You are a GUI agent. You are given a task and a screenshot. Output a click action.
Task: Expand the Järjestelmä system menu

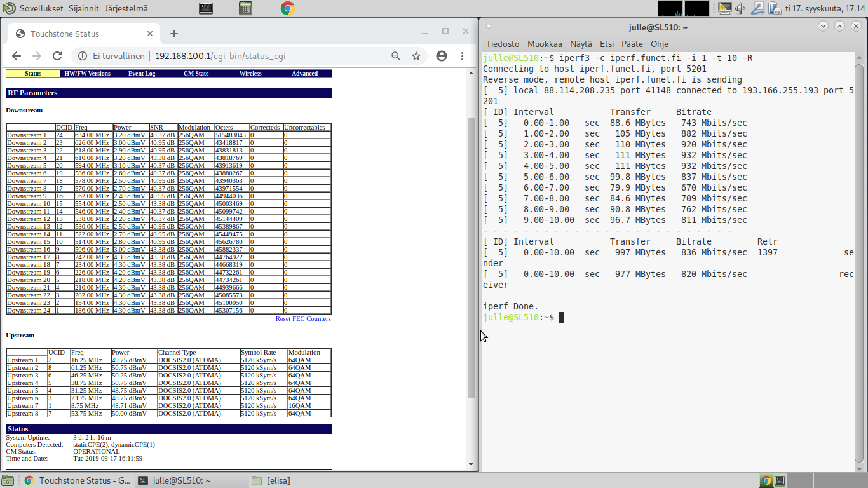click(127, 8)
